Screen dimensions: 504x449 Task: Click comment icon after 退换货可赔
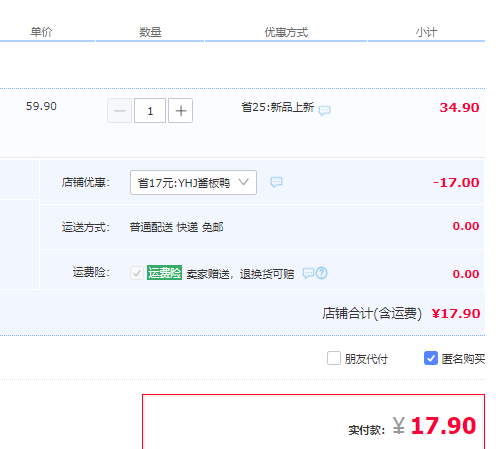pyautogui.click(x=308, y=273)
